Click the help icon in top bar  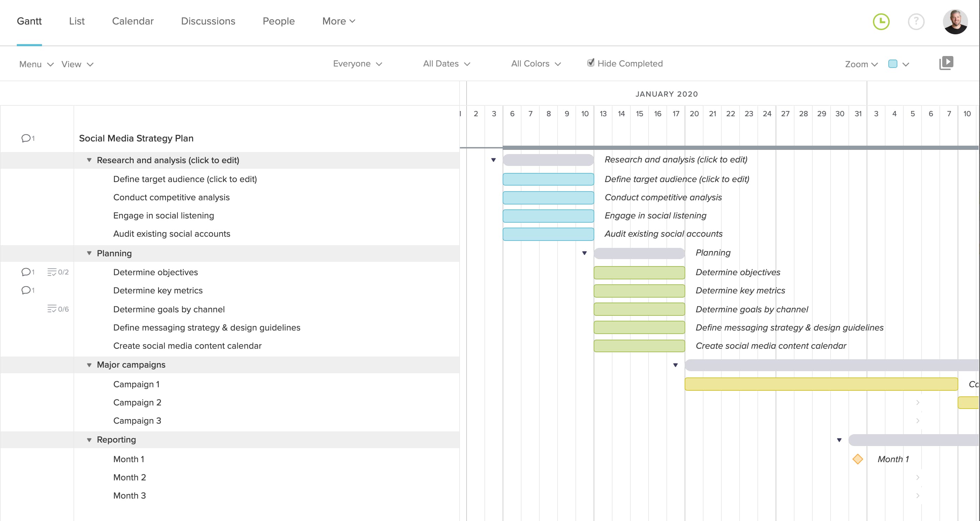[917, 21]
